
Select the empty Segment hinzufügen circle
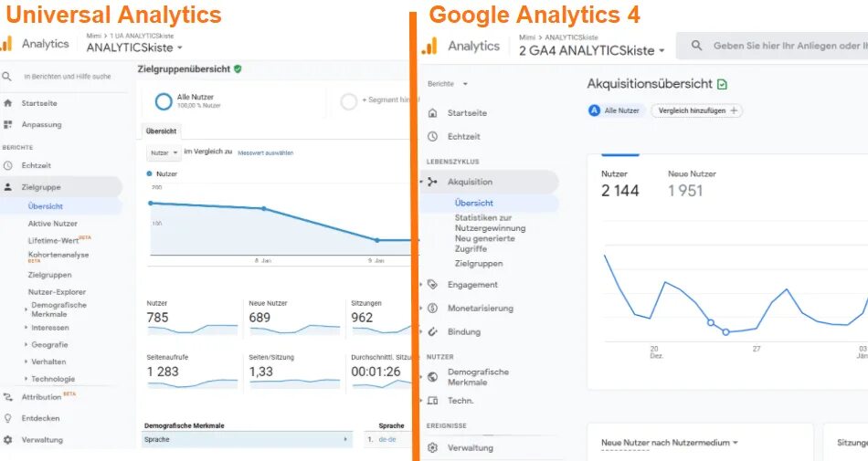coord(349,101)
